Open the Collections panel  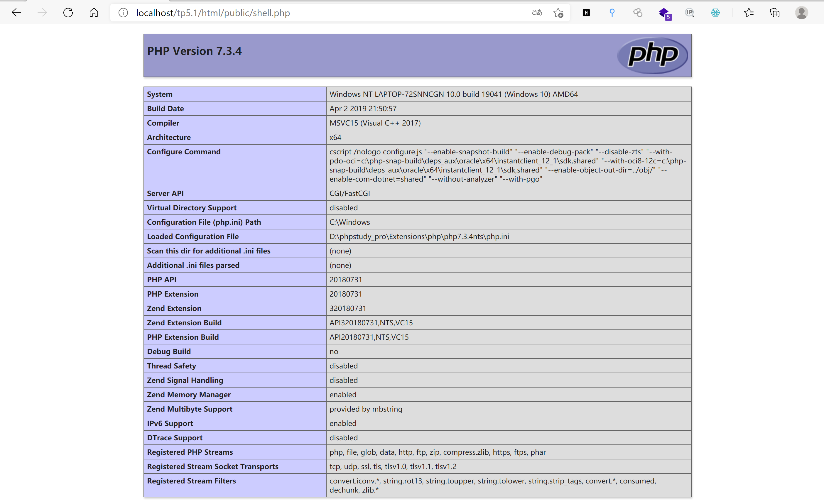tap(774, 13)
